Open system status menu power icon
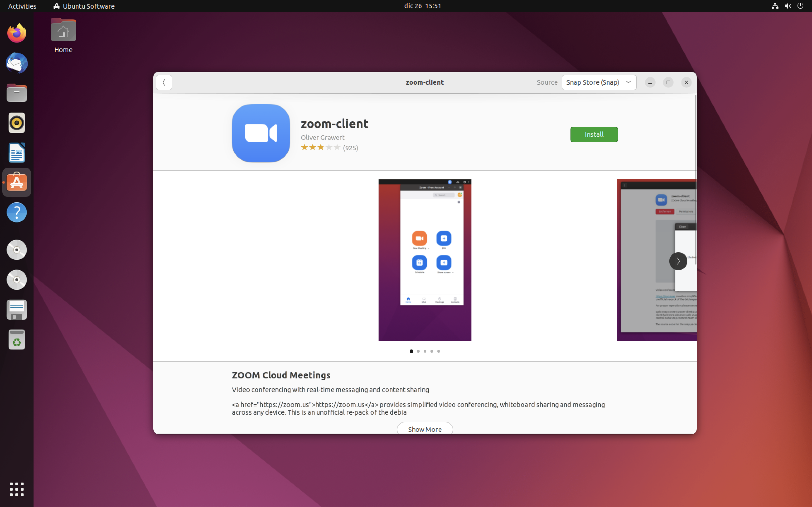This screenshot has width=812, height=507. tap(800, 6)
